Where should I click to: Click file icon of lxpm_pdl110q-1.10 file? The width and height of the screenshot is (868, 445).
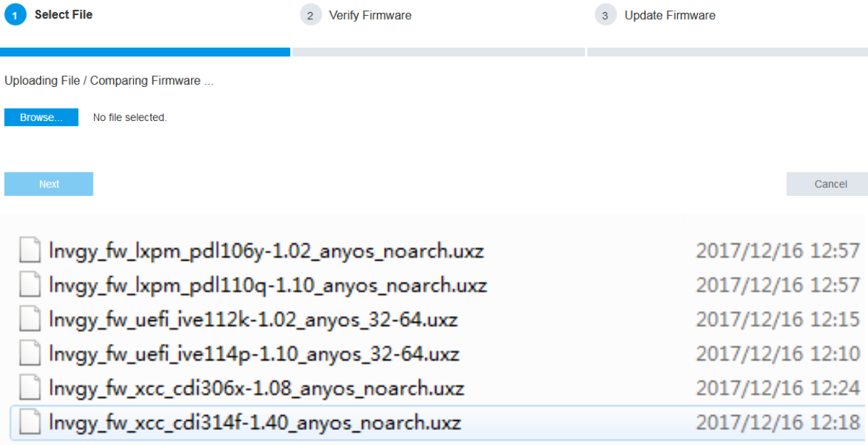pos(29,286)
